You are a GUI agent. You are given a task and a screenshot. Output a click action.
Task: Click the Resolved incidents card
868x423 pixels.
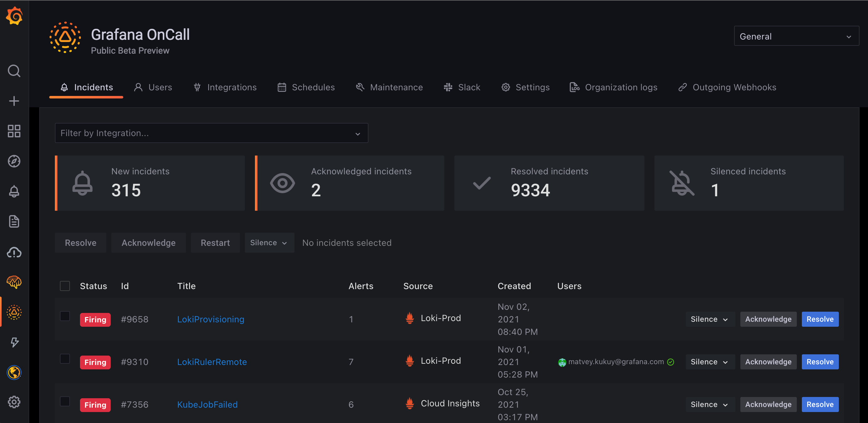click(x=549, y=183)
